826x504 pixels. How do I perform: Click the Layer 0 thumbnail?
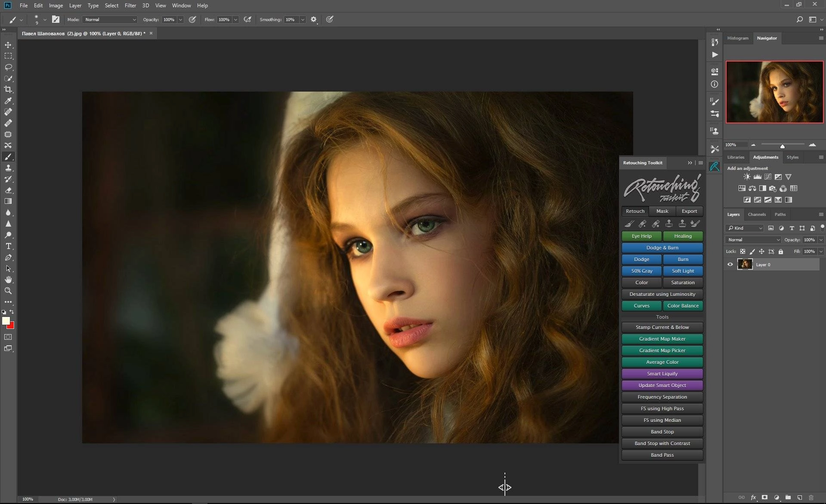(745, 264)
